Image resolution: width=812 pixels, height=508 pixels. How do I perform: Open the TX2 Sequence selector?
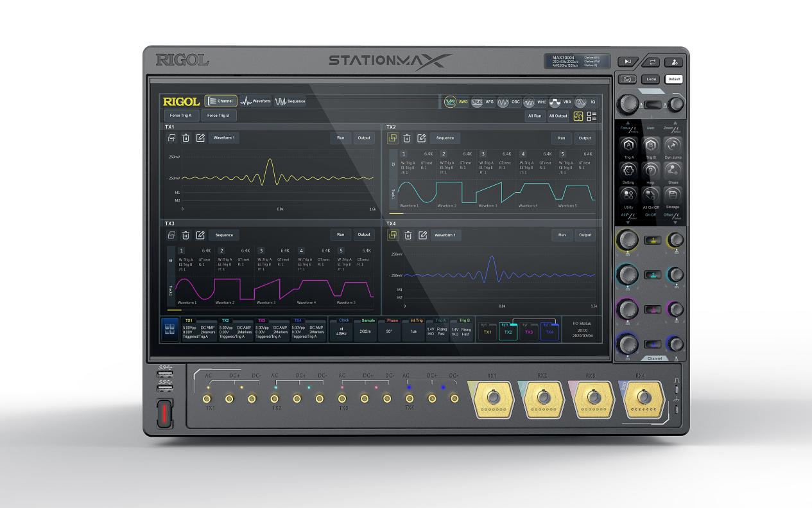pos(445,138)
